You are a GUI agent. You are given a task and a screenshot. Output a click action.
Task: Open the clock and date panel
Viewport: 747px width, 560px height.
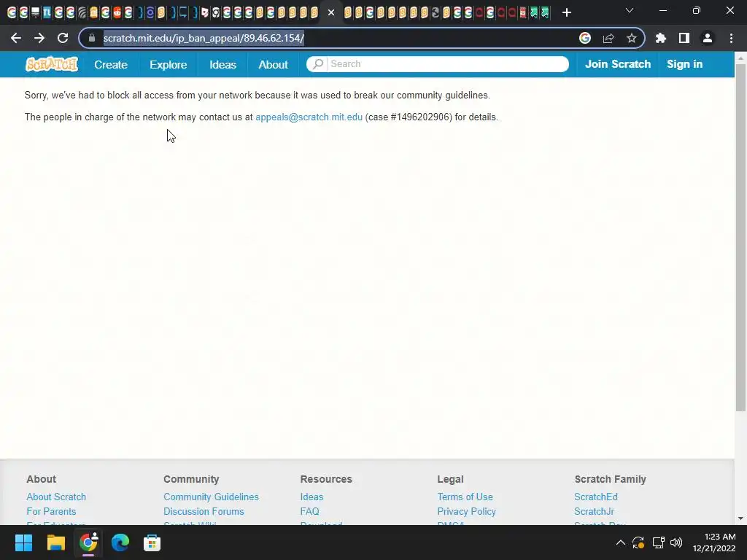[x=714, y=542]
